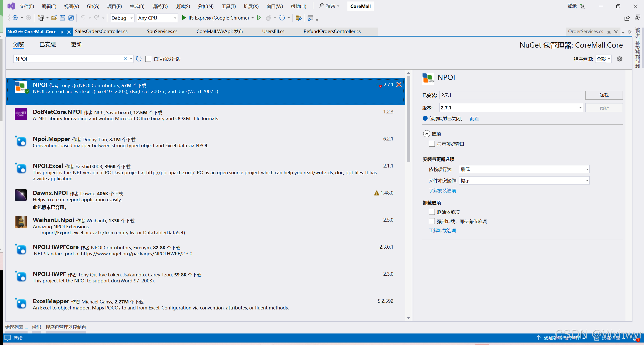
Task: Open the learn about uninstall options link
Action: coord(442,231)
